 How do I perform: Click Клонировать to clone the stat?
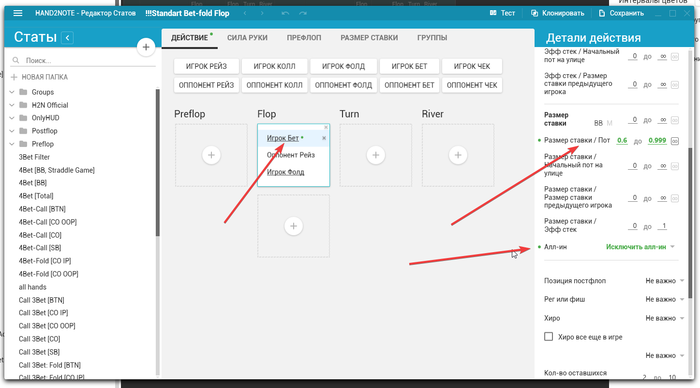pos(557,13)
